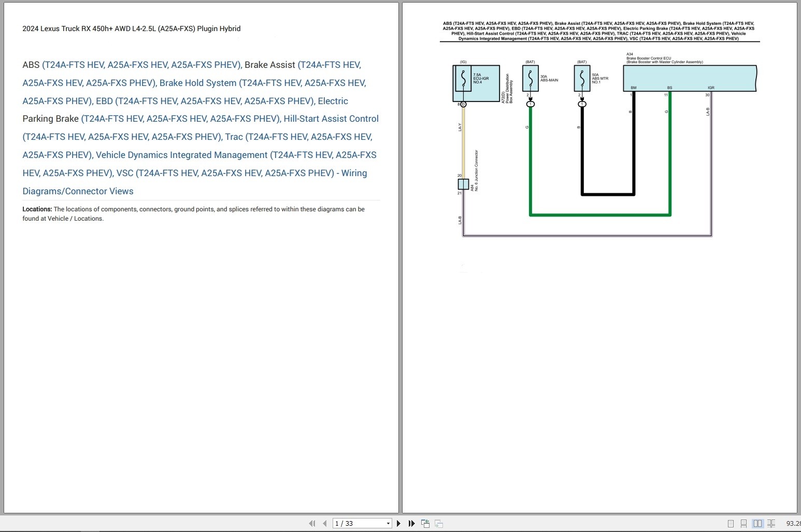Click 'Parking Brake' in the left page heading
801x532 pixels.
click(x=51, y=119)
